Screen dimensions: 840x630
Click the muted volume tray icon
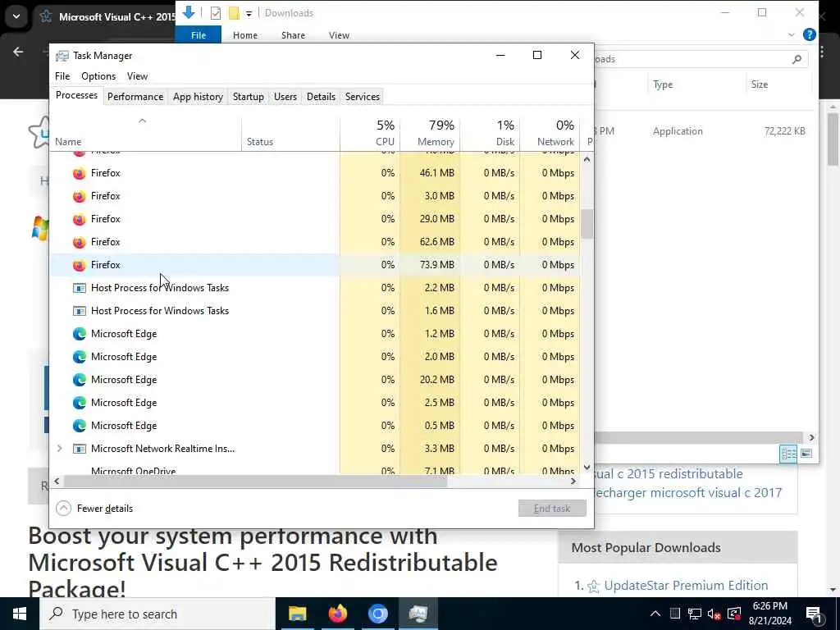point(714,614)
